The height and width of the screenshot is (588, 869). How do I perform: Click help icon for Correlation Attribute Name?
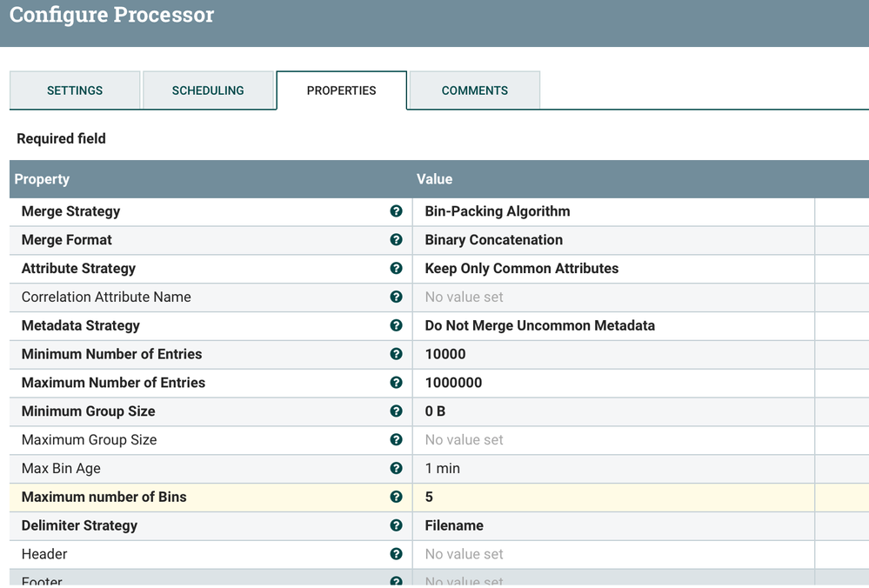point(397,297)
